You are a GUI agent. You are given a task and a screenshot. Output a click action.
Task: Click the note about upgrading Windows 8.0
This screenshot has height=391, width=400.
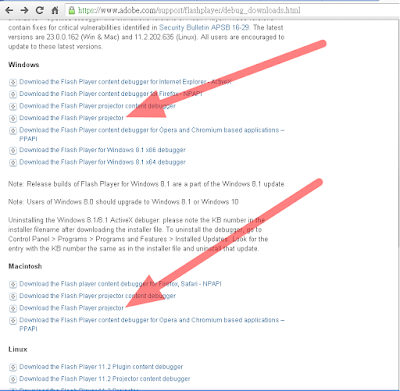123,202
